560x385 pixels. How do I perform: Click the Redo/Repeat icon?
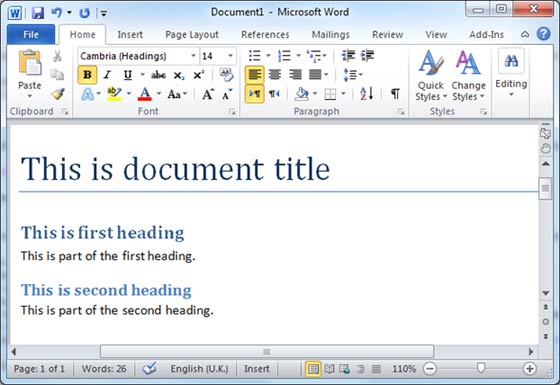[84, 13]
